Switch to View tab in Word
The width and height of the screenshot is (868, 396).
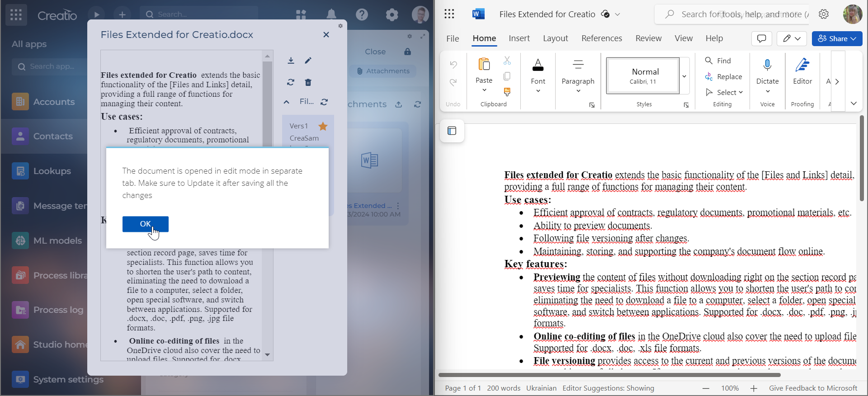click(x=684, y=38)
